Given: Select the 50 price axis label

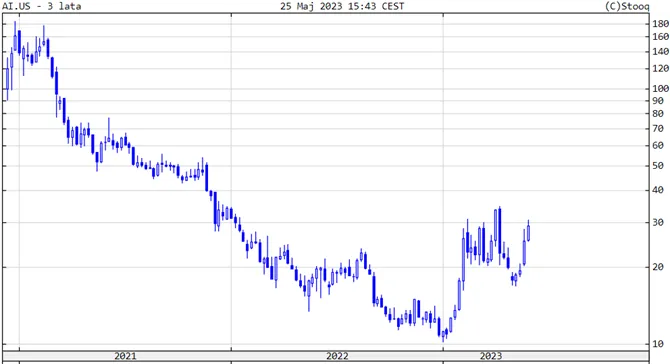Looking at the screenshot, I should [x=658, y=166].
